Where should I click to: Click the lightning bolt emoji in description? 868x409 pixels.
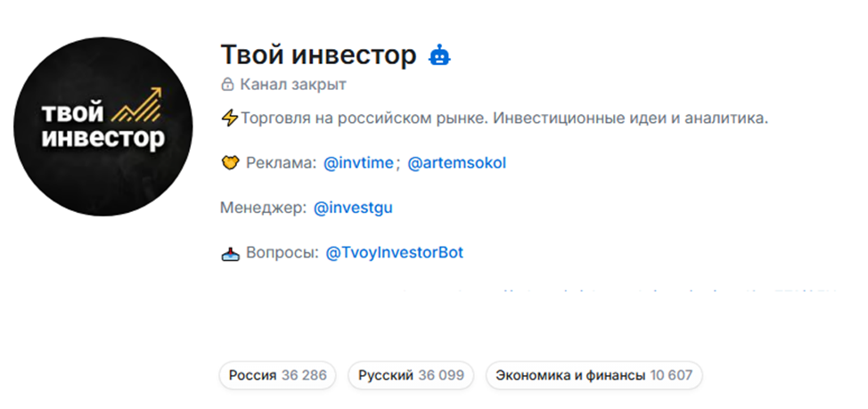[229, 119]
